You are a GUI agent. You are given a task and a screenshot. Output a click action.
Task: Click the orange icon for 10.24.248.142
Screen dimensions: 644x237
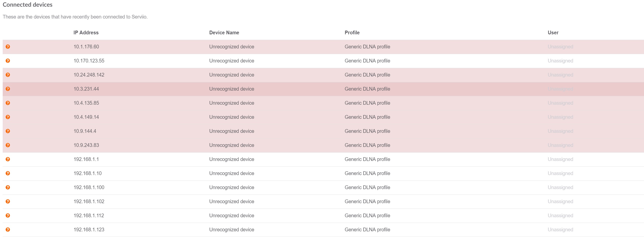[8, 75]
